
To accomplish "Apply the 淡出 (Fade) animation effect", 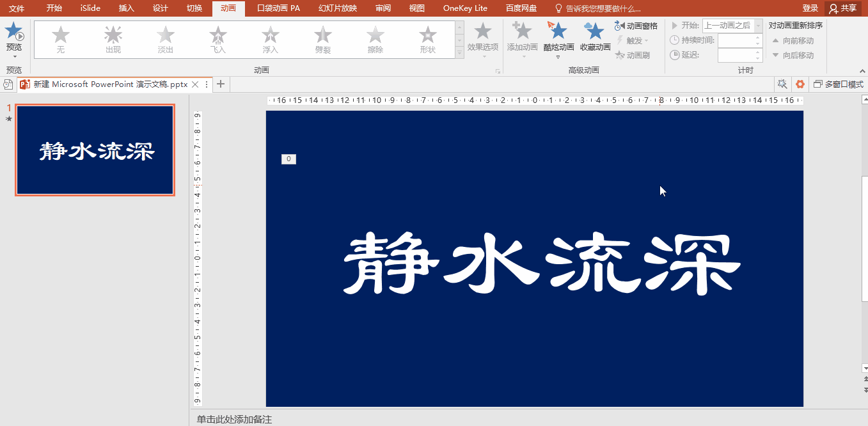I will click(x=166, y=39).
